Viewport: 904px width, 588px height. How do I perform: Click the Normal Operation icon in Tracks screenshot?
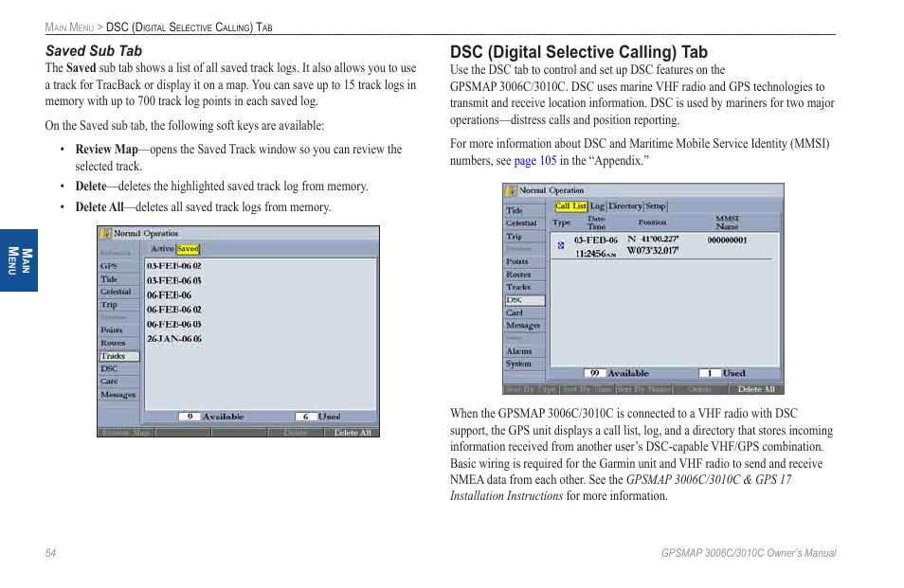[x=105, y=233]
